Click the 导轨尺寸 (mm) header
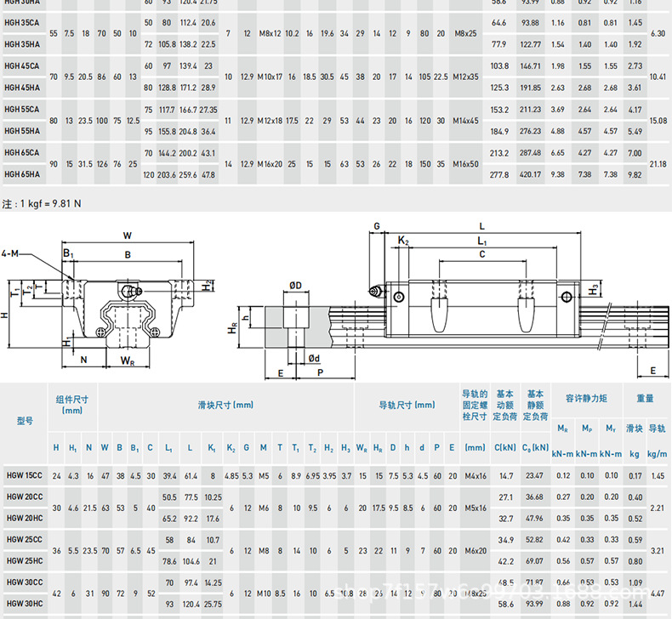Viewport: 672px width, 619px height. [x=407, y=405]
